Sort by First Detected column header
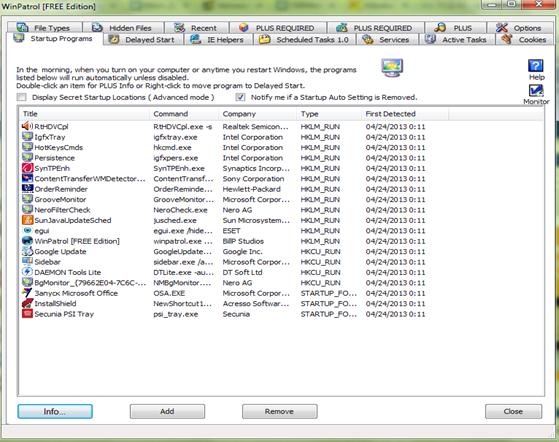 click(x=405, y=114)
